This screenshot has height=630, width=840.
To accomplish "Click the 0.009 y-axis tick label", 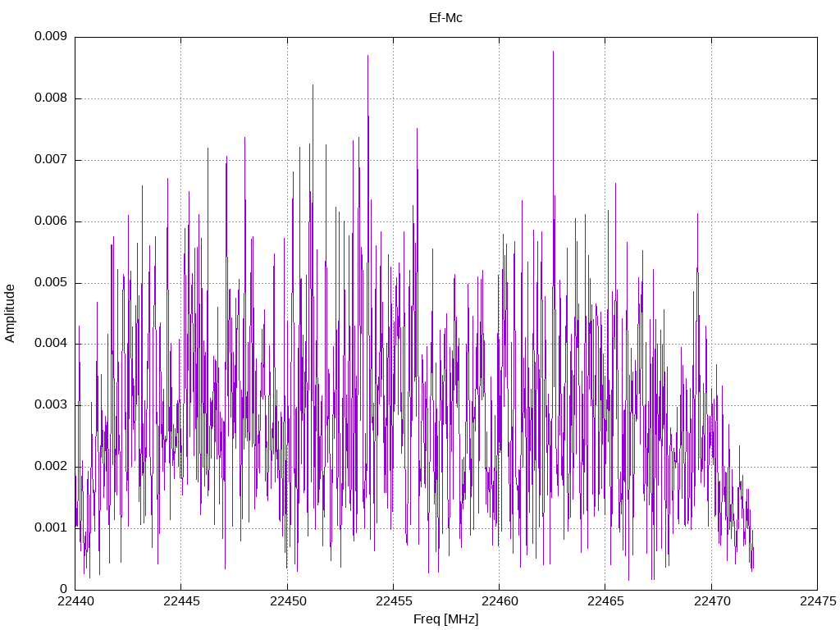I will click(x=50, y=36).
